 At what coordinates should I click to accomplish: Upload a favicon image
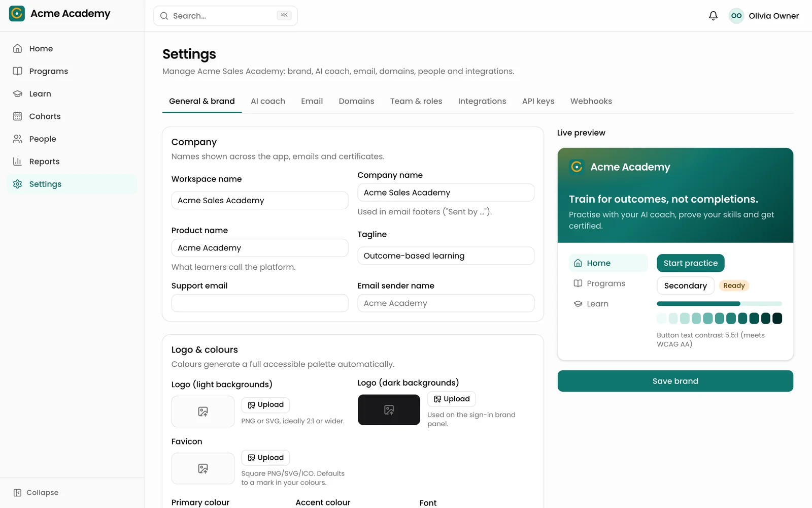click(x=265, y=458)
